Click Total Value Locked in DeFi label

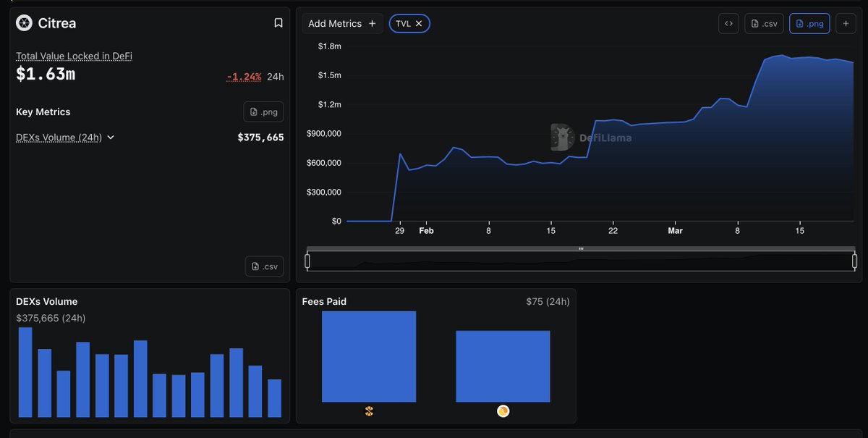point(74,56)
